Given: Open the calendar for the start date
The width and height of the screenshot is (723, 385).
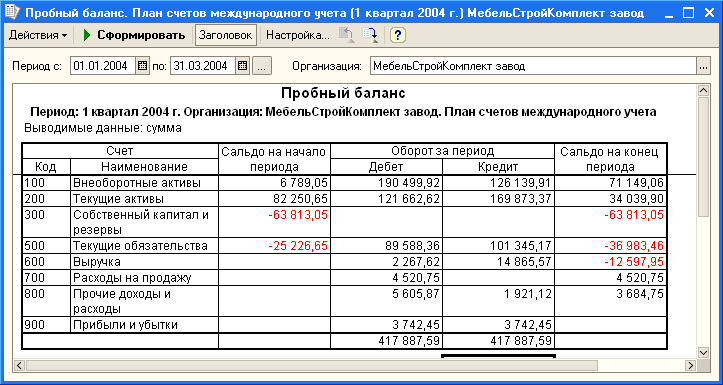Looking at the screenshot, I should pyautogui.click(x=143, y=66).
